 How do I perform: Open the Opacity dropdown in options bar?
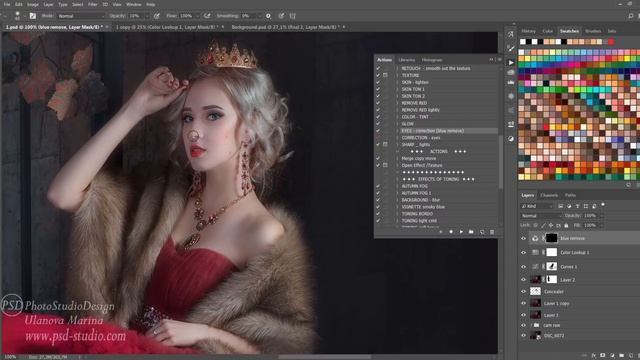pyautogui.click(x=147, y=16)
